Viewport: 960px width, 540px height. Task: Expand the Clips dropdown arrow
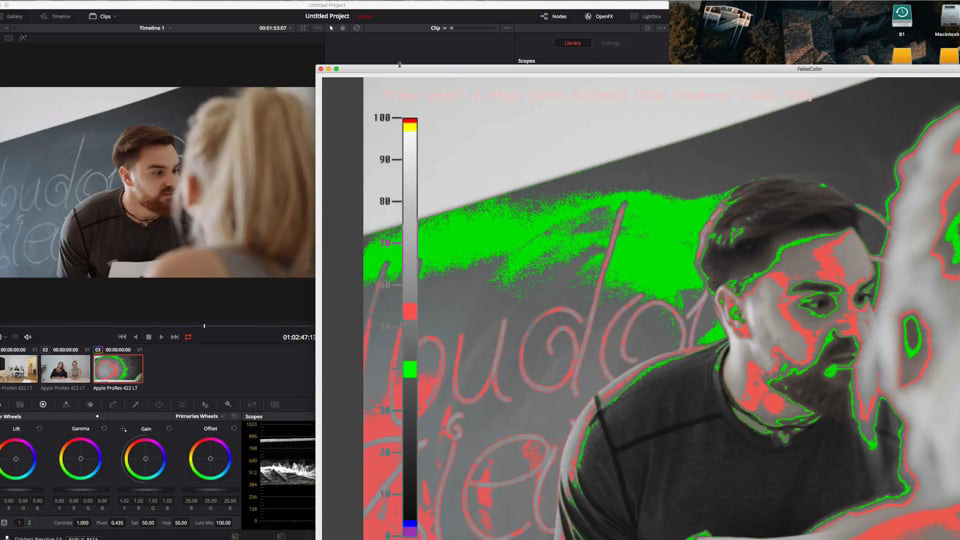[x=114, y=17]
